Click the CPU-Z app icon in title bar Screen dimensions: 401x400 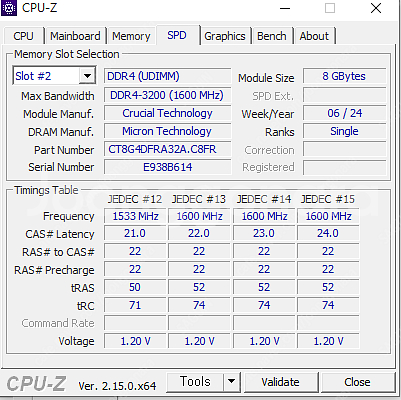pos(9,8)
